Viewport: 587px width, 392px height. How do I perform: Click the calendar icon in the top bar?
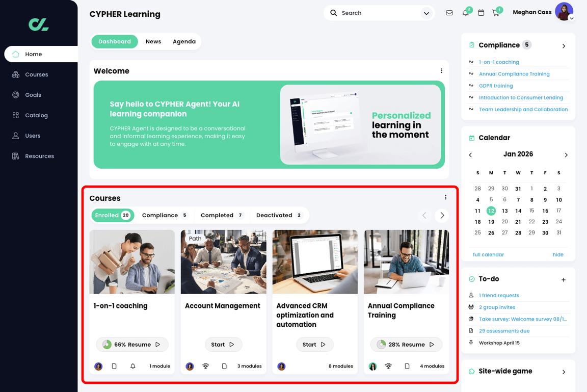(x=481, y=12)
